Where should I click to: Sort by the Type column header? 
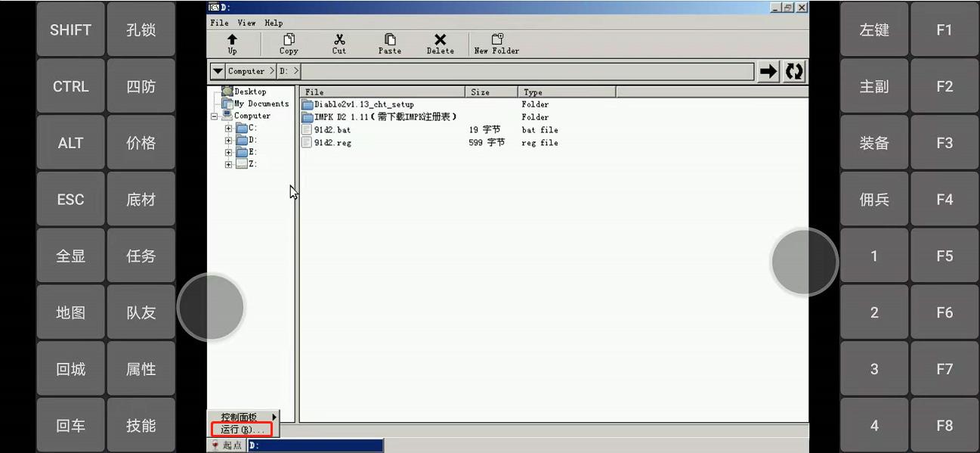[x=567, y=92]
